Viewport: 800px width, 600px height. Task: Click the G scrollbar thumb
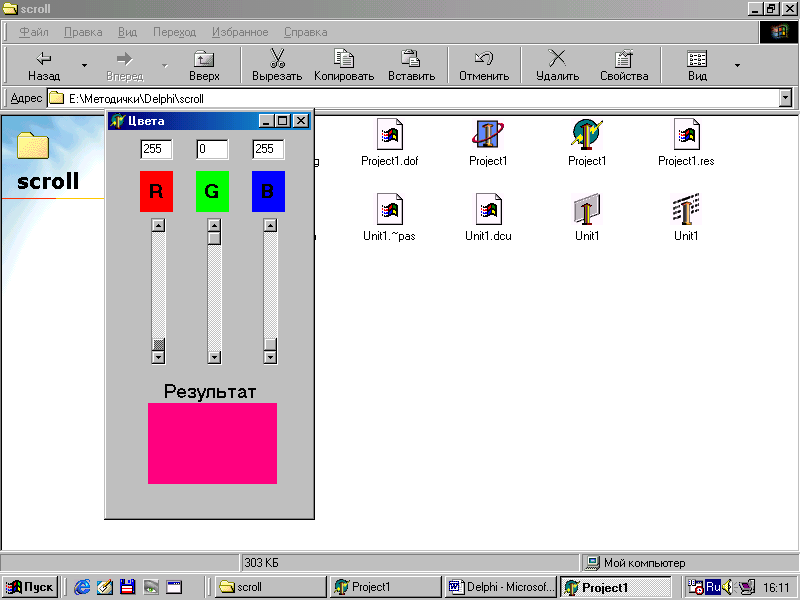214,238
